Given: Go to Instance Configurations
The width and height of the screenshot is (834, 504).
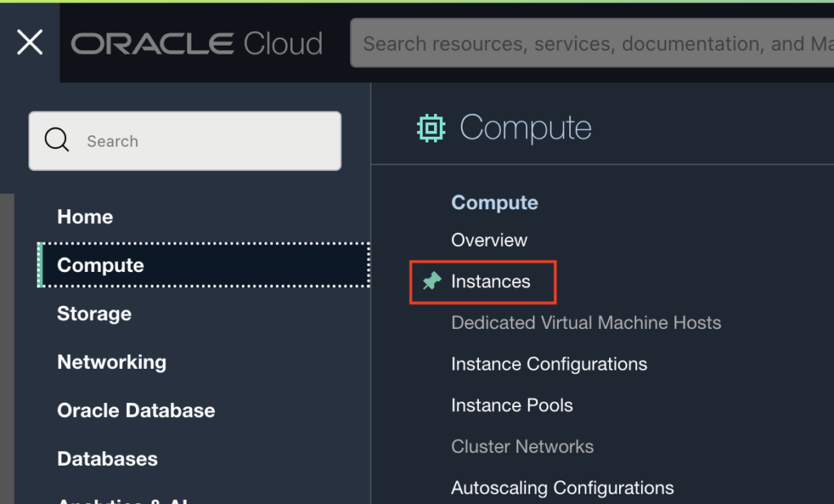Looking at the screenshot, I should pyautogui.click(x=549, y=364).
